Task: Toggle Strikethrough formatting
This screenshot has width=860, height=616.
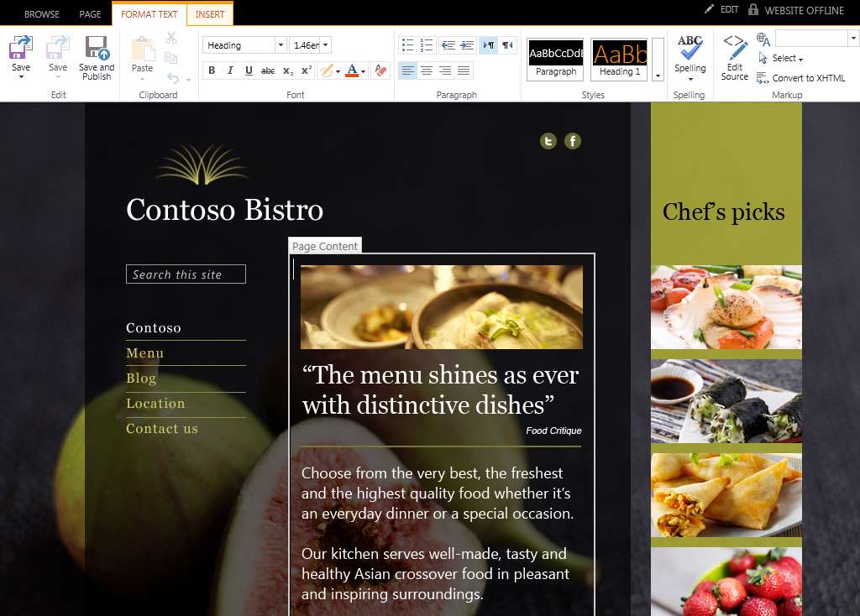Action: click(268, 70)
